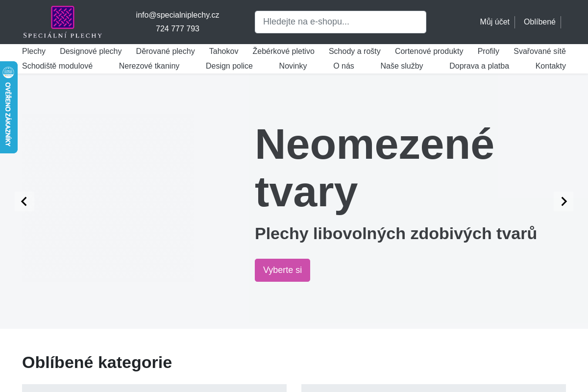Click the Vyberte si button

(x=282, y=270)
